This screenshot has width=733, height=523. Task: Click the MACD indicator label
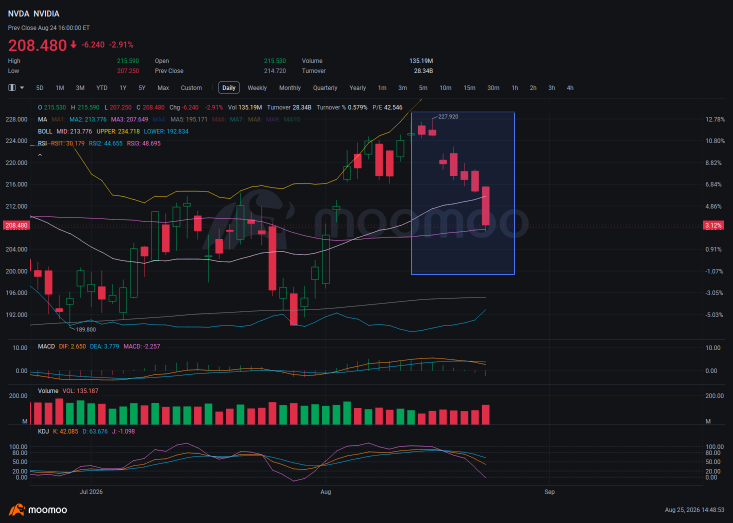coord(46,347)
